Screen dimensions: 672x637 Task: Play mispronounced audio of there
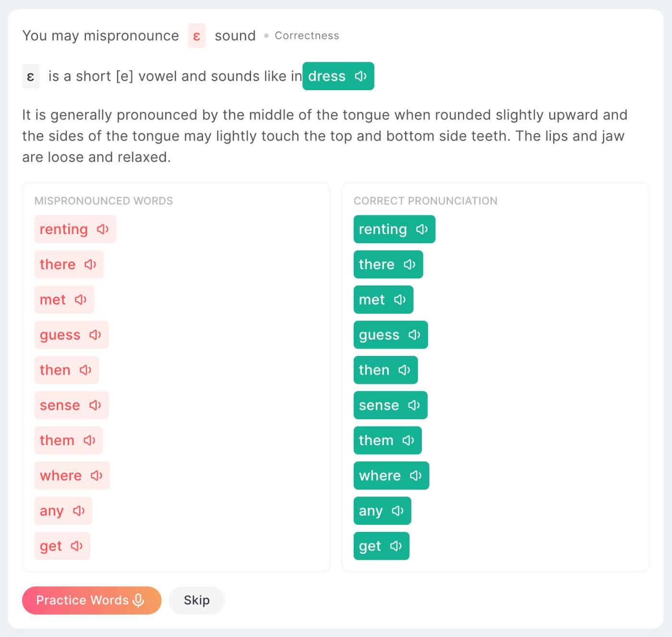point(90,264)
